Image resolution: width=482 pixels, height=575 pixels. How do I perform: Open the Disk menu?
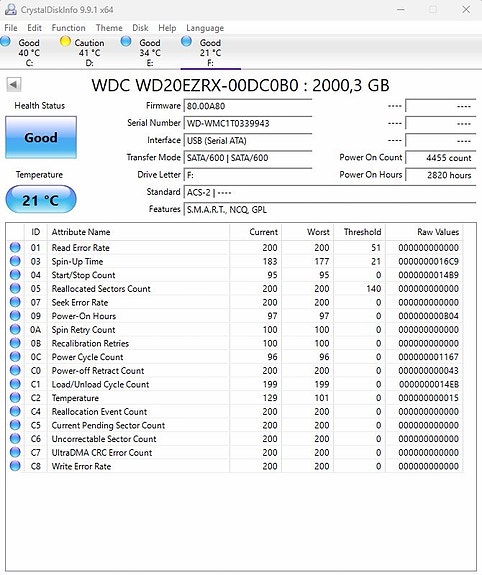140,28
